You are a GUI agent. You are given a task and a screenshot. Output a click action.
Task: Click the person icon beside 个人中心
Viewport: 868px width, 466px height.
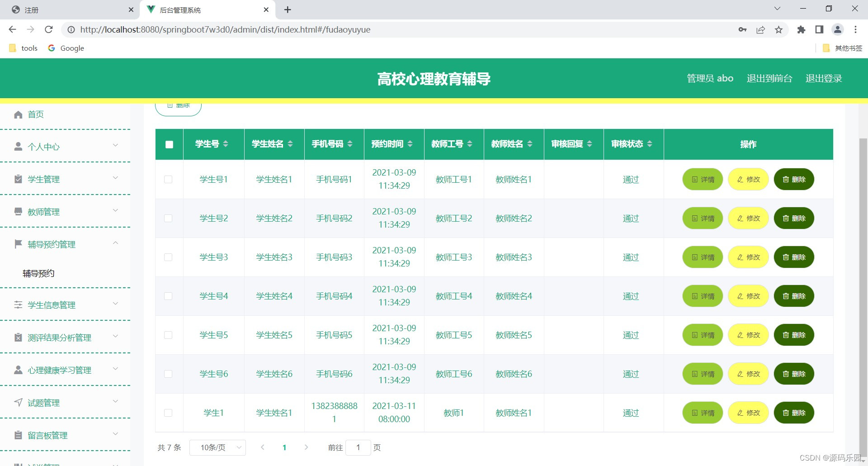click(18, 147)
